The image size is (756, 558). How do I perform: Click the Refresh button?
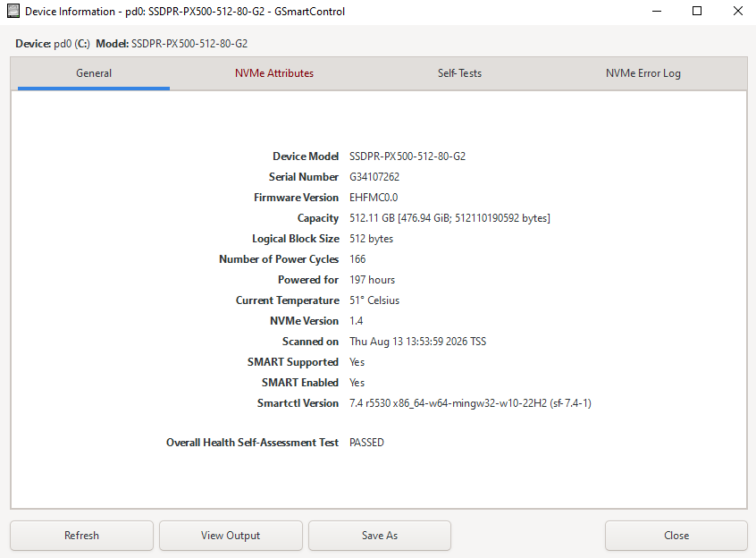[x=81, y=536]
